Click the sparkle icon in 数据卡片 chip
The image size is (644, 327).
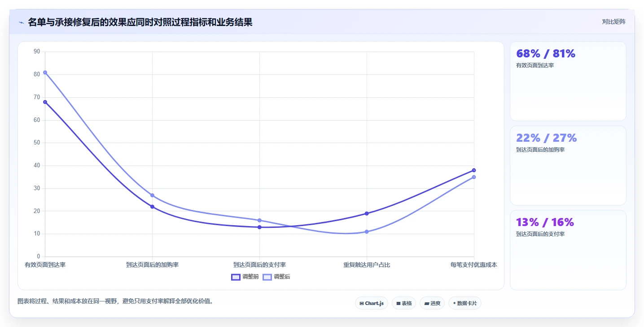[x=455, y=303]
